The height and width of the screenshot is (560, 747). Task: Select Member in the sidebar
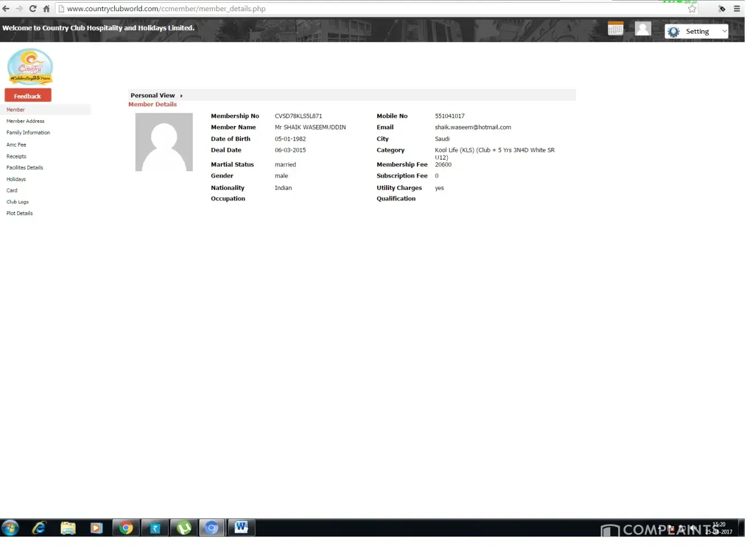(x=16, y=110)
